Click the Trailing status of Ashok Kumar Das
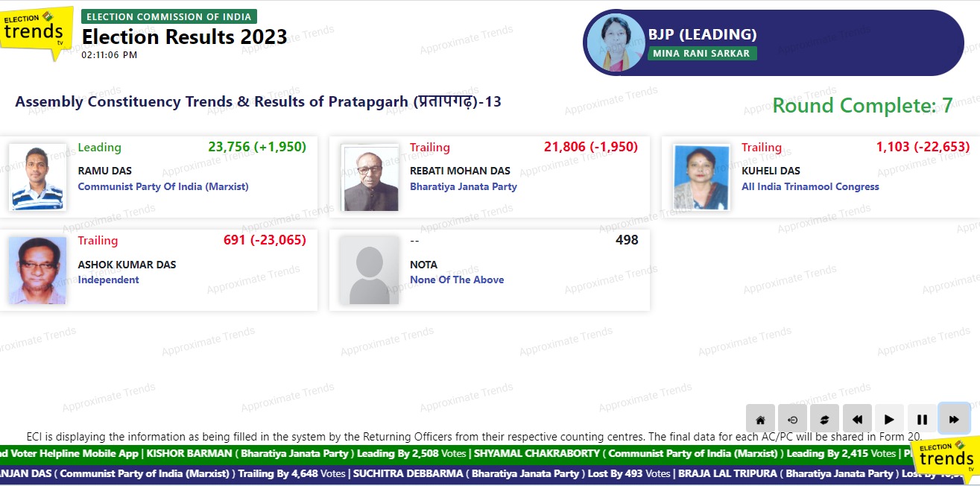 click(98, 241)
